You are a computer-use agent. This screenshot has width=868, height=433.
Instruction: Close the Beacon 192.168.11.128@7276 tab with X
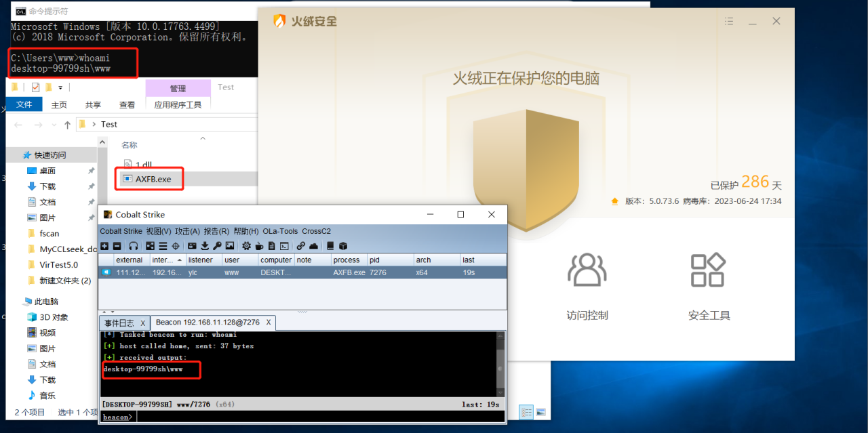pos(268,323)
